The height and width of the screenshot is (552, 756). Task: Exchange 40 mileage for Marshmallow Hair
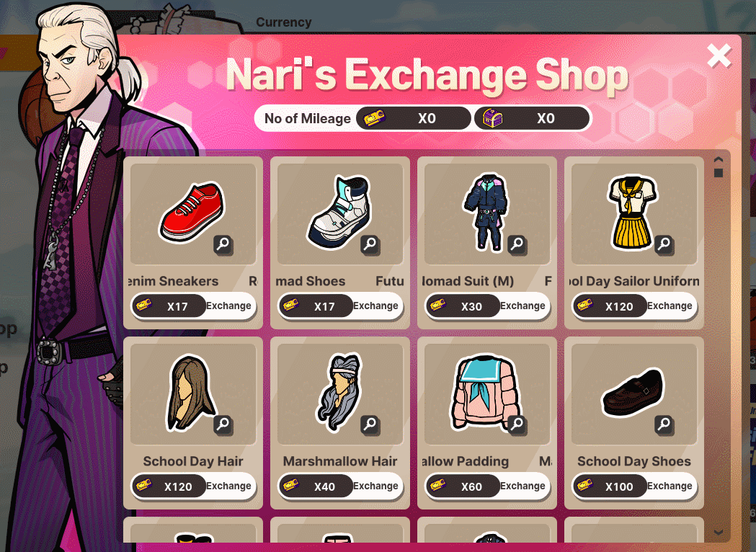[x=375, y=486]
